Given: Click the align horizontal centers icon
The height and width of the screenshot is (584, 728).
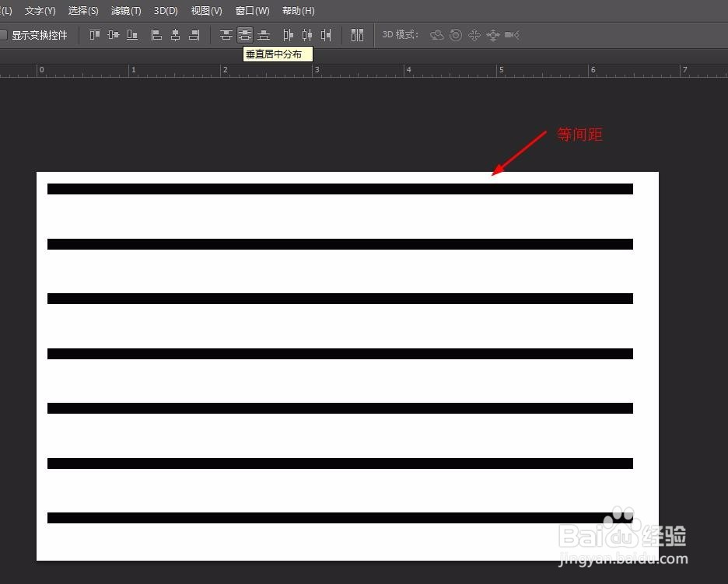Looking at the screenshot, I should pos(176,35).
